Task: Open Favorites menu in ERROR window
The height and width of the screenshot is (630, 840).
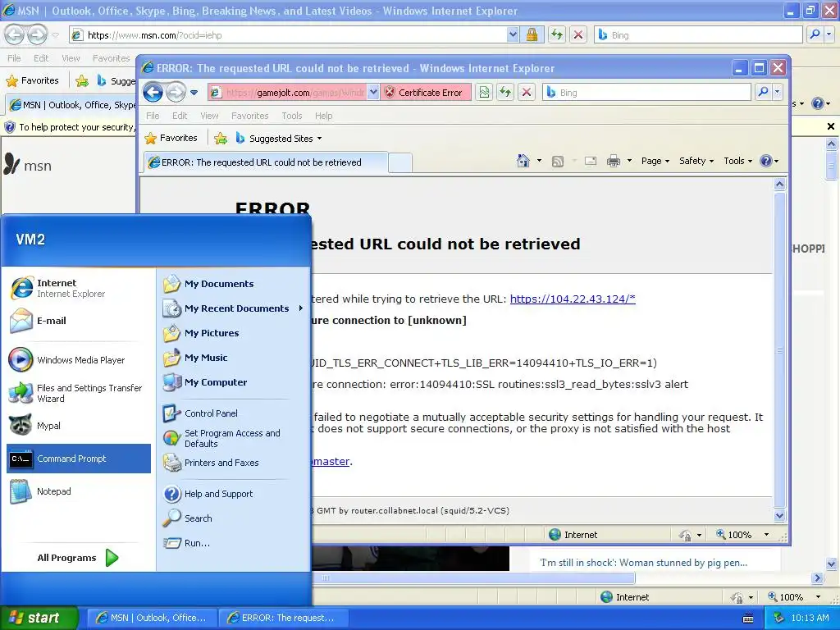Action: (x=249, y=116)
